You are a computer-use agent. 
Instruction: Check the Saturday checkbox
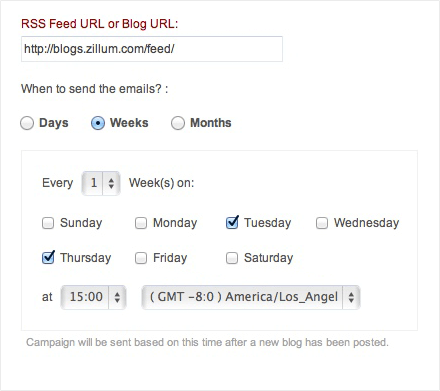click(x=232, y=258)
